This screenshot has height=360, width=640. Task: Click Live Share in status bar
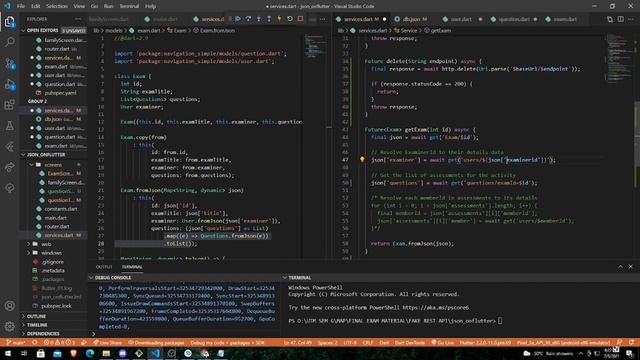pyautogui.click(x=107, y=343)
